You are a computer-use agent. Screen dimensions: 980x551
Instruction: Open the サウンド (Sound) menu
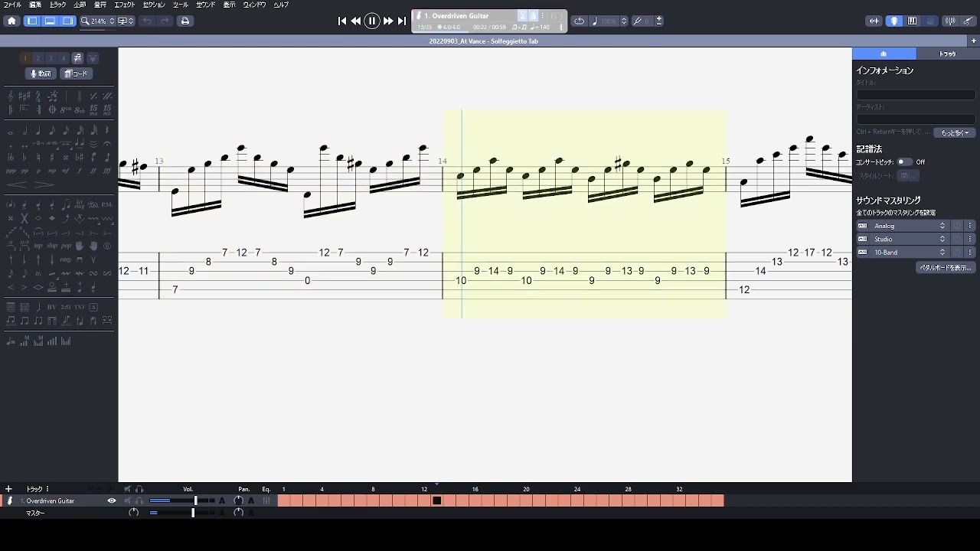pos(205,5)
